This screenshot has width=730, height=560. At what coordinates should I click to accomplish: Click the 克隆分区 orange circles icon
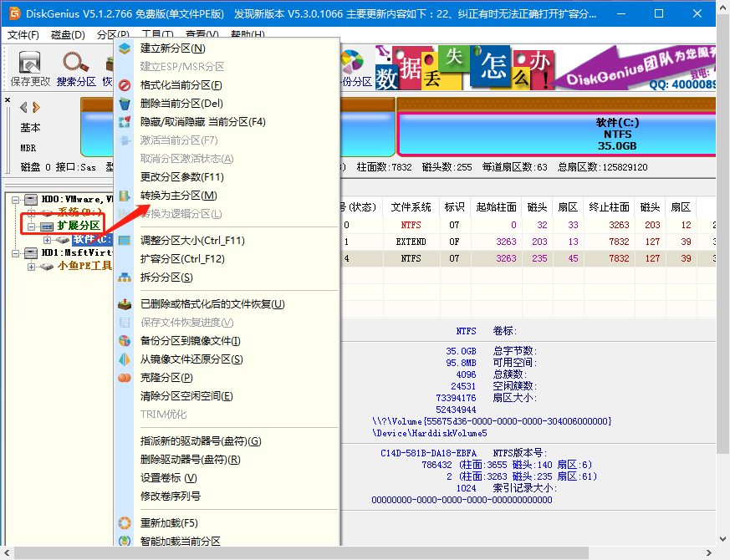[x=125, y=378]
